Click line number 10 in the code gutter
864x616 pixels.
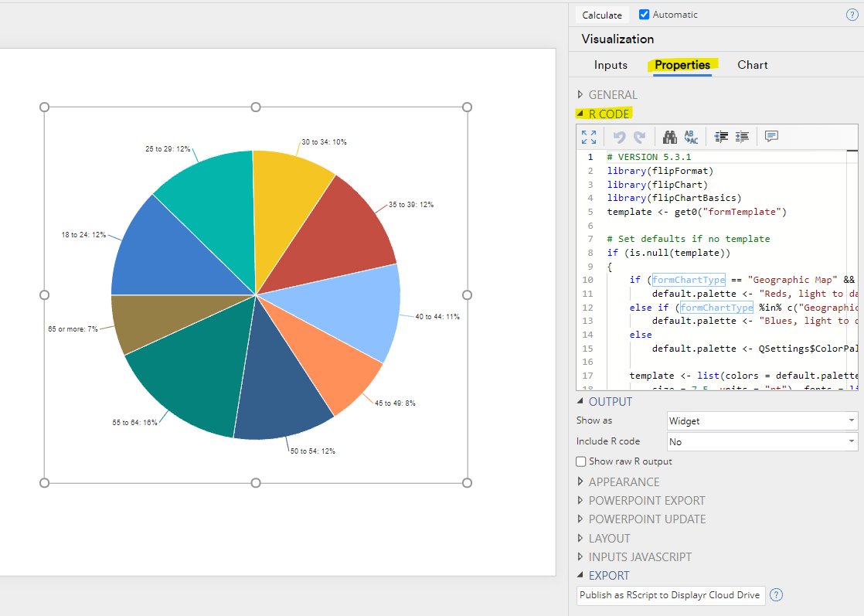(x=588, y=280)
